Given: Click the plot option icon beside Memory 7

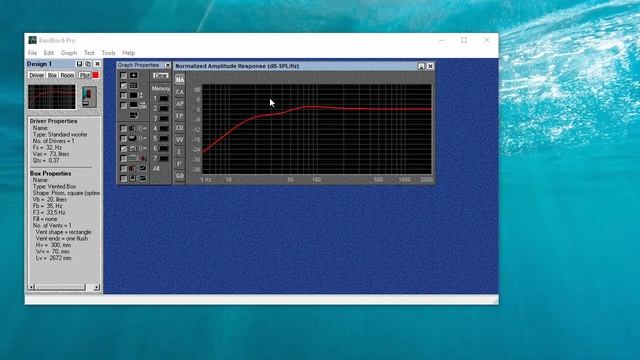Looking at the screenshot, I should 138,158.
